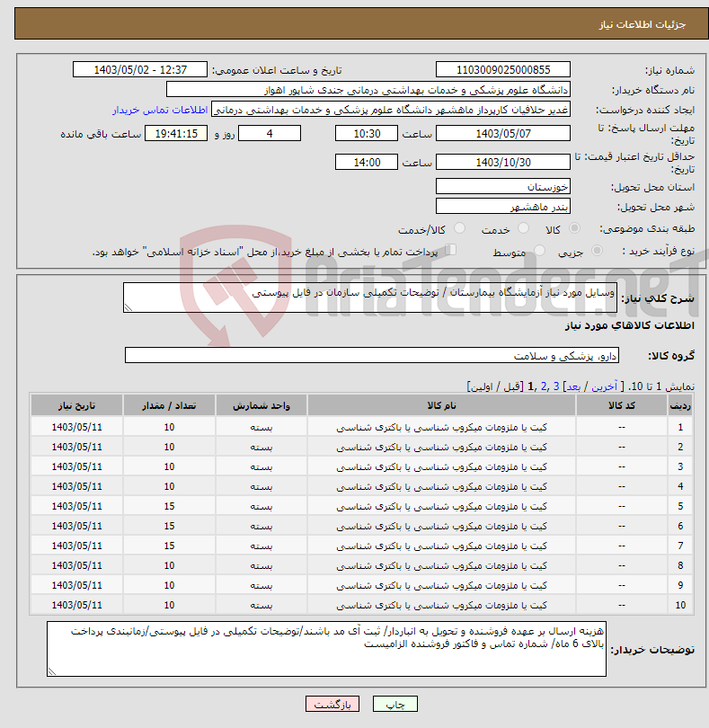Click the remaining days field showing 4
Viewport: 709px width, 728px height.
(270, 134)
